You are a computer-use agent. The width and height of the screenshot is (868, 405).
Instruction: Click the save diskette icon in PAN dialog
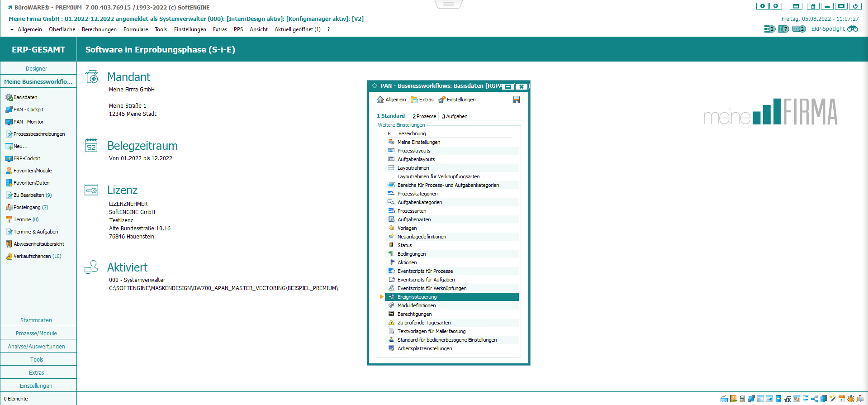pyautogui.click(x=516, y=100)
